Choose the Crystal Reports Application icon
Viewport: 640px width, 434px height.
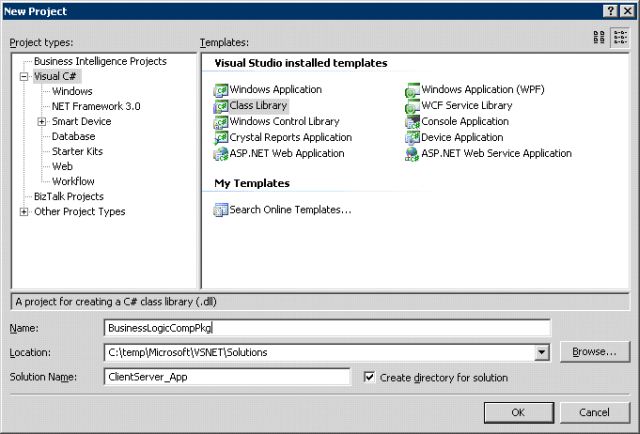[x=221, y=138]
